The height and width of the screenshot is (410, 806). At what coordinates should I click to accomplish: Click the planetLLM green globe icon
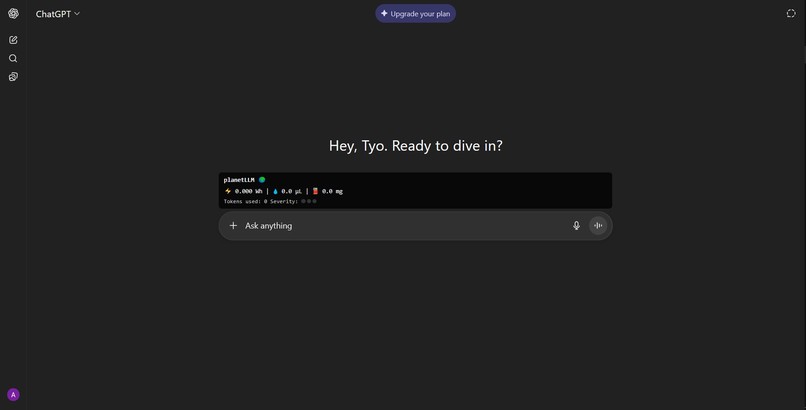(x=262, y=180)
